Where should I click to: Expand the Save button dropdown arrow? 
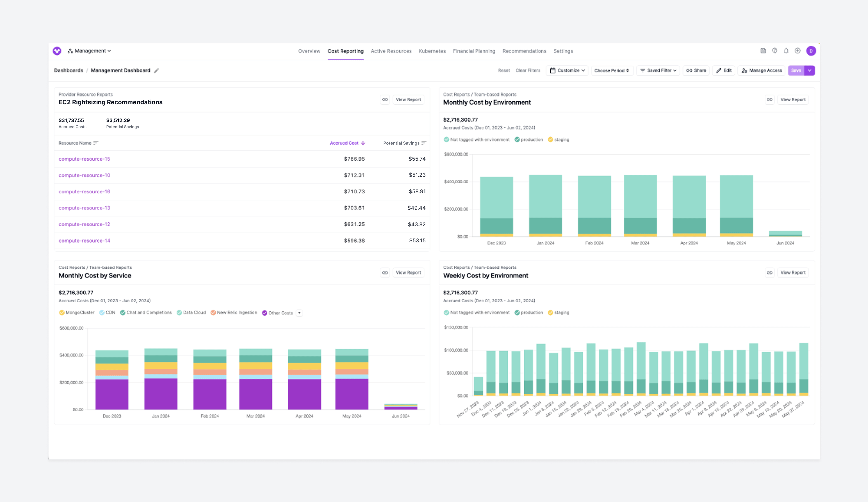pos(810,70)
